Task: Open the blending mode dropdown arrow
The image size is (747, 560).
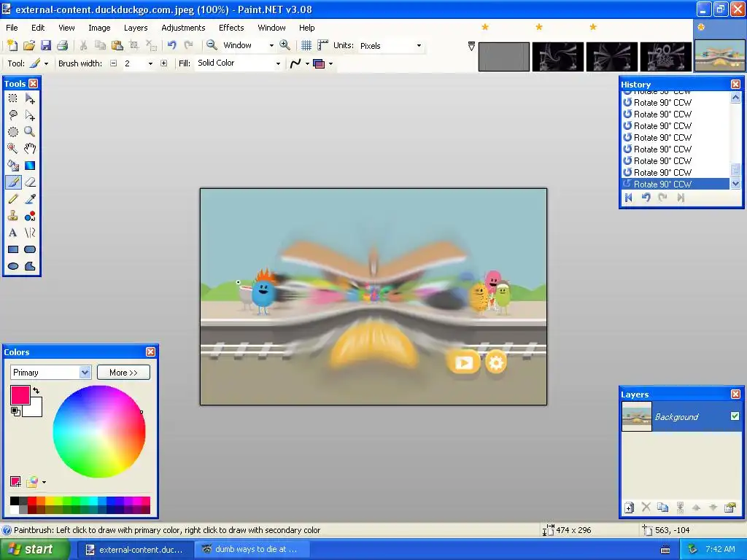Action: click(x=330, y=63)
